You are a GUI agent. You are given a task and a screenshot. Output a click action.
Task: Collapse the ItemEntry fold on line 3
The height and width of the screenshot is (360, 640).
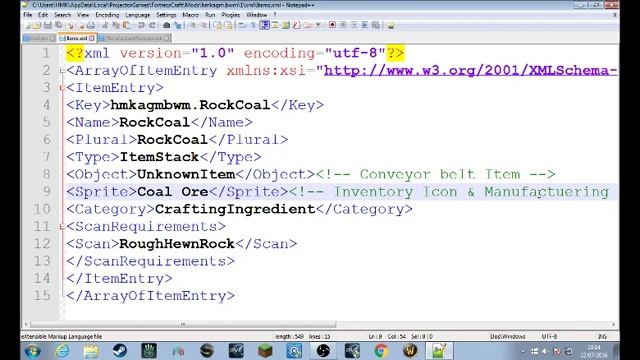point(62,88)
